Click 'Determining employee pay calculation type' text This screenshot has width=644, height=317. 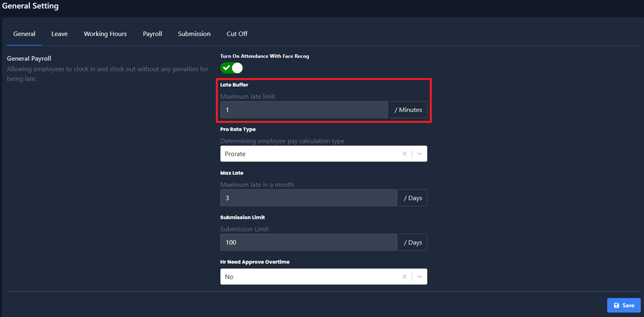point(282,141)
